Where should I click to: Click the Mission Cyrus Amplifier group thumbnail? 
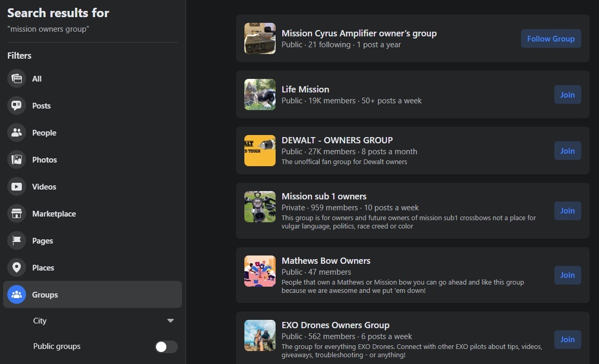(x=260, y=38)
